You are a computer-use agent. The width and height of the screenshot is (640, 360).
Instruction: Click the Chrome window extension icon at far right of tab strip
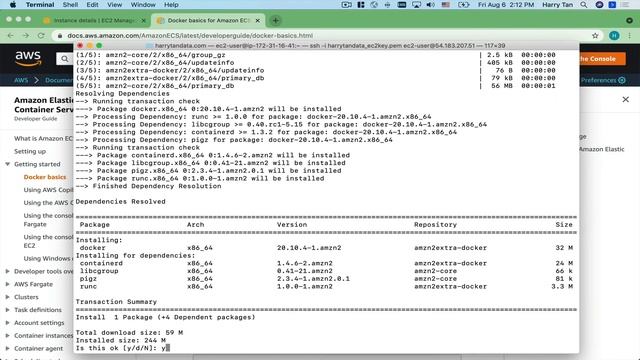pos(629,20)
